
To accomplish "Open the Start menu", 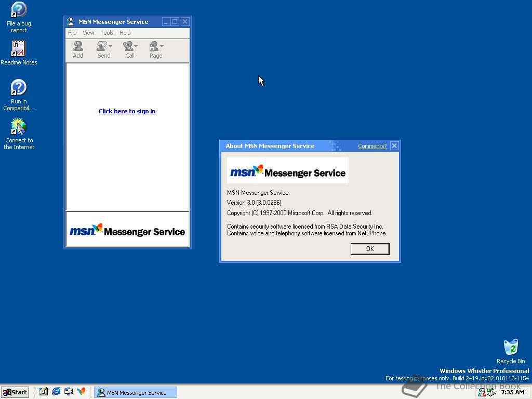I will (15, 392).
